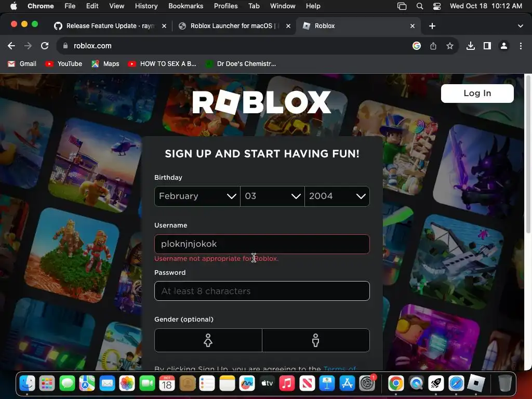The width and height of the screenshot is (532, 399).
Task: Open Google Chrome in the dock
Action: (396, 384)
